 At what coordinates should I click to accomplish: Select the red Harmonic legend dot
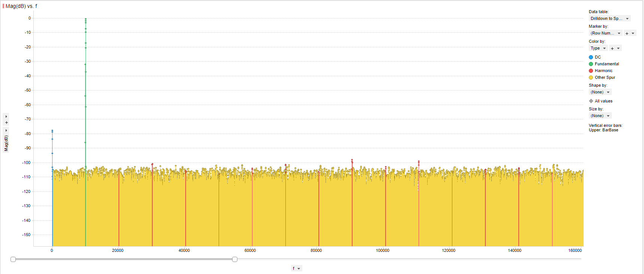click(591, 71)
